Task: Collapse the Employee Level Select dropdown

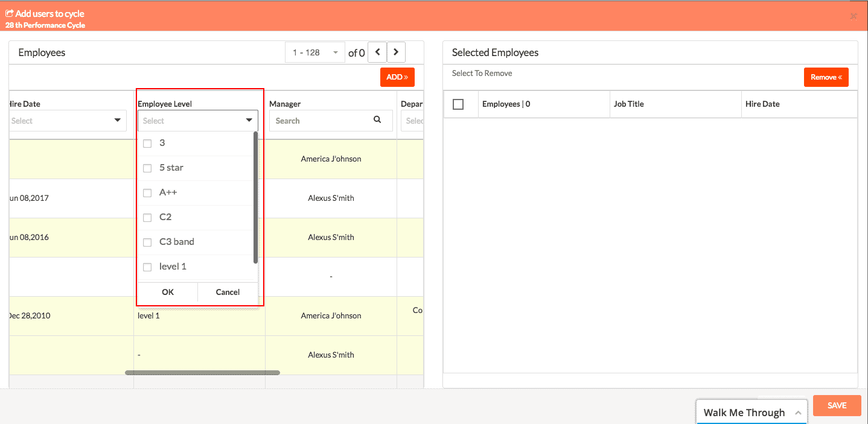Action: click(198, 121)
